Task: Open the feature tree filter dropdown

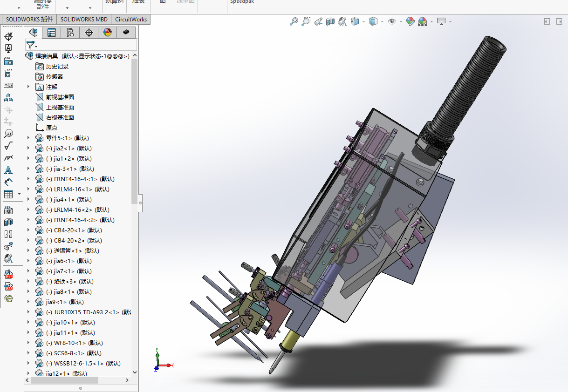Action: pyautogui.click(x=32, y=45)
